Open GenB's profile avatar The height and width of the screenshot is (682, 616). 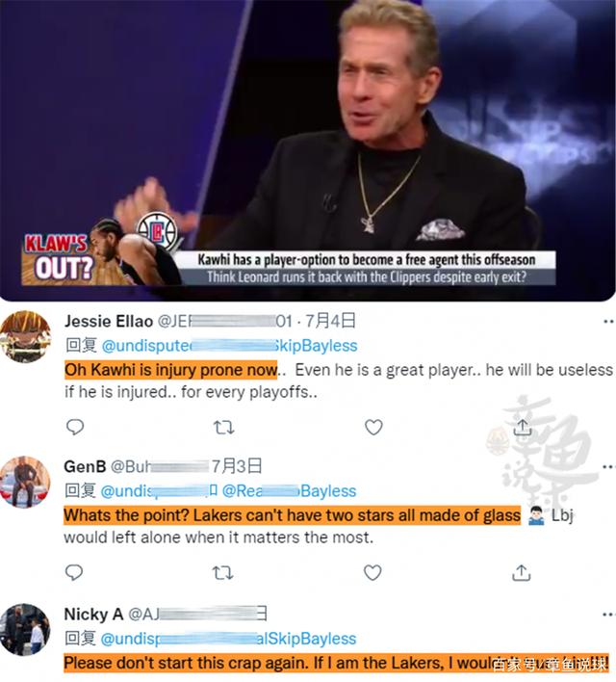point(25,482)
